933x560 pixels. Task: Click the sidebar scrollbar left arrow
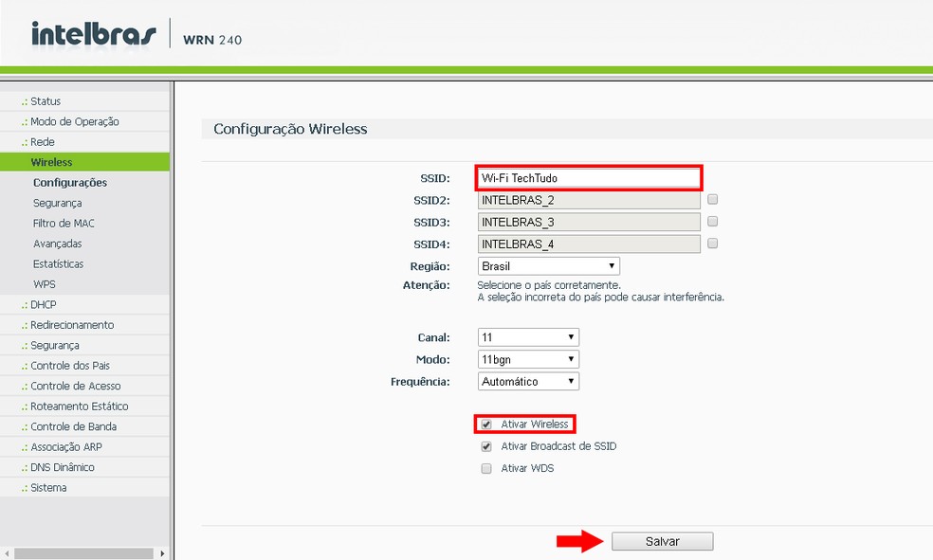[x=6, y=553]
